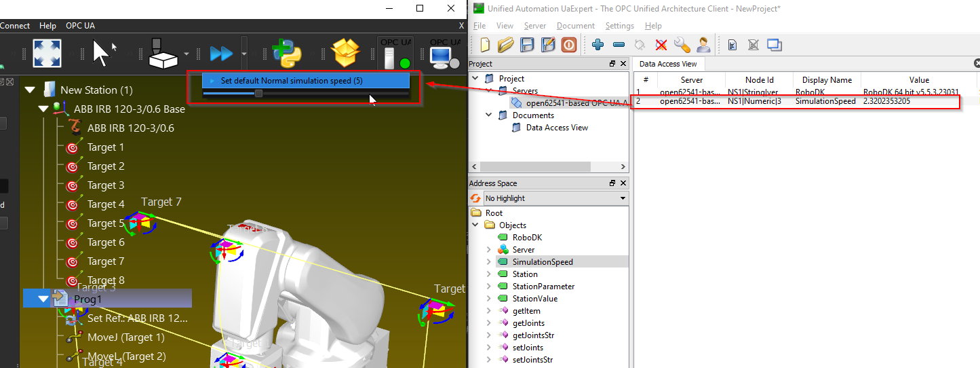Click the Disconnect Server red X icon
The height and width of the screenshot is (368, 980).
pos(661,45)
